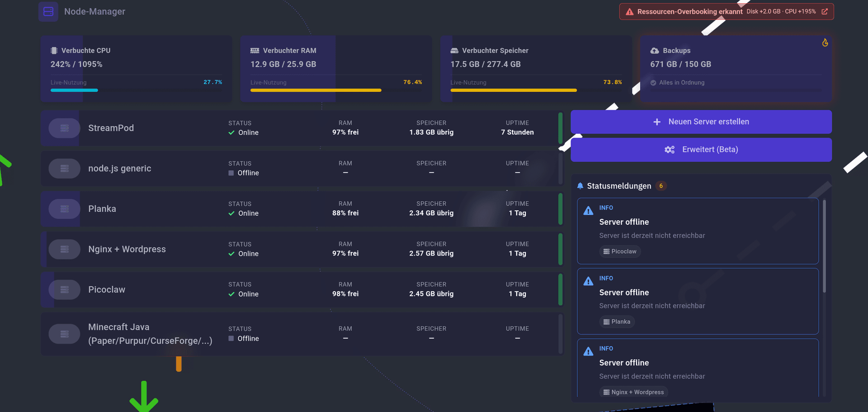The width and height of the screenshot is (868, 412).
Task: Click the RAM live usage bar
Action: [336, 90]
